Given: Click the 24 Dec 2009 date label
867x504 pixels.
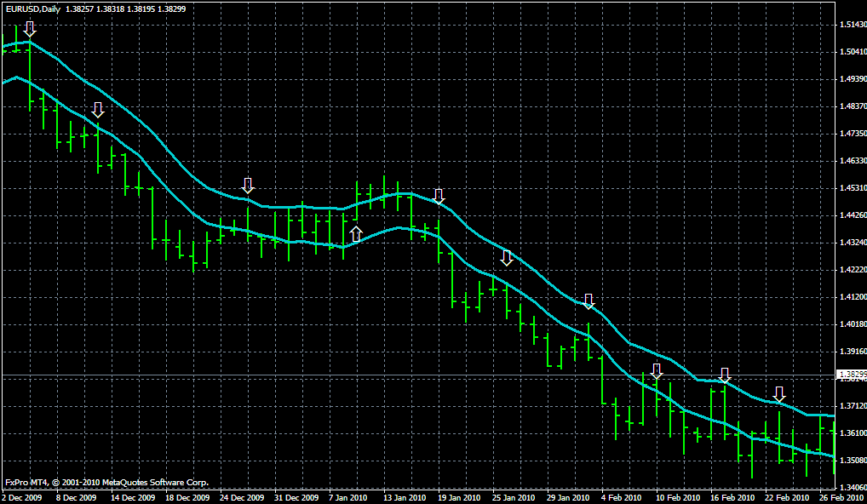Looking at the screenshot, I should click(x=242, y=497).
